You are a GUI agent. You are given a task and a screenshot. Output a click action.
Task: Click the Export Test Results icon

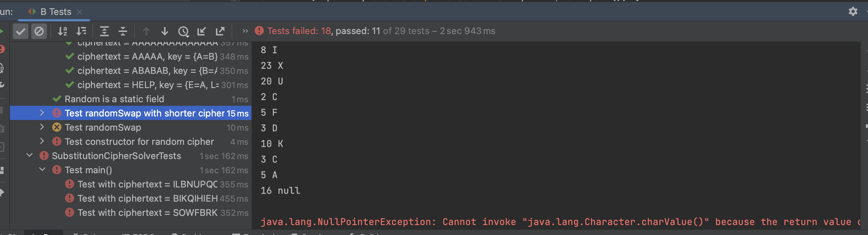(220, 31)
